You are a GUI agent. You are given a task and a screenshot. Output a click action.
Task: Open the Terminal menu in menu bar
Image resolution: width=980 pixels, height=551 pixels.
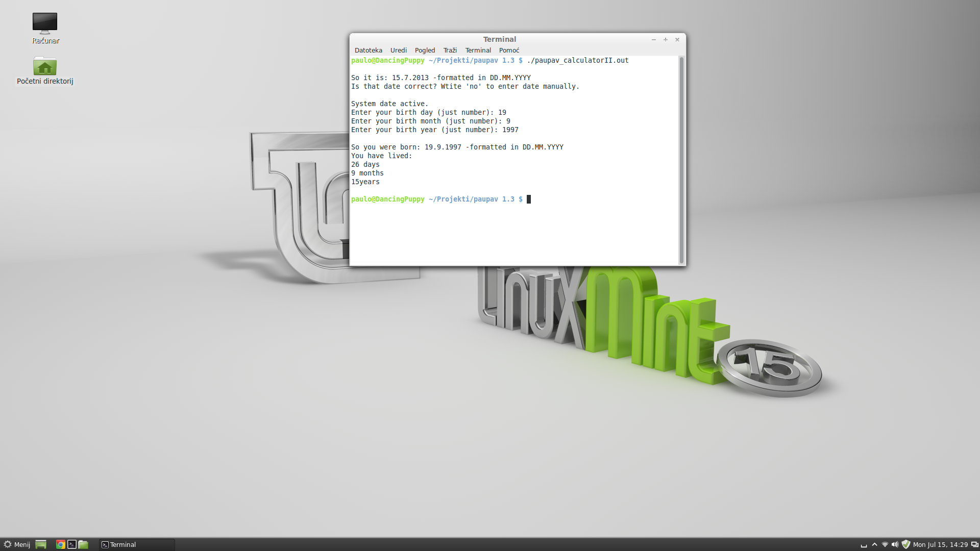click(478, 50)
